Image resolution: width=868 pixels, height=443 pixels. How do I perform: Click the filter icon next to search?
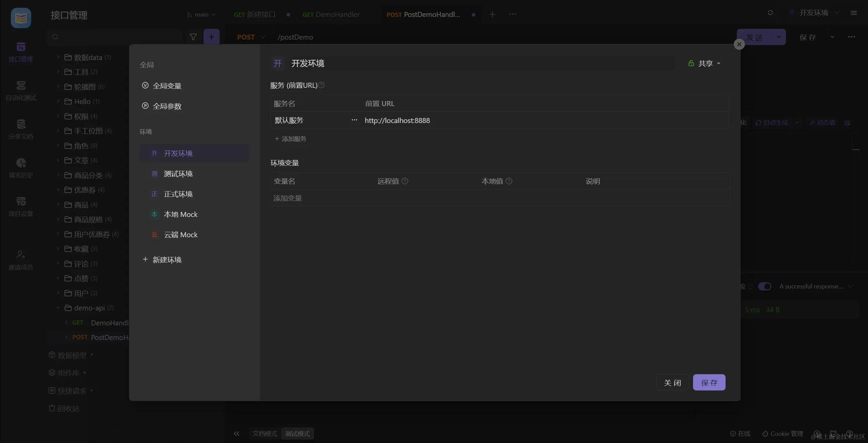[193, 37]
